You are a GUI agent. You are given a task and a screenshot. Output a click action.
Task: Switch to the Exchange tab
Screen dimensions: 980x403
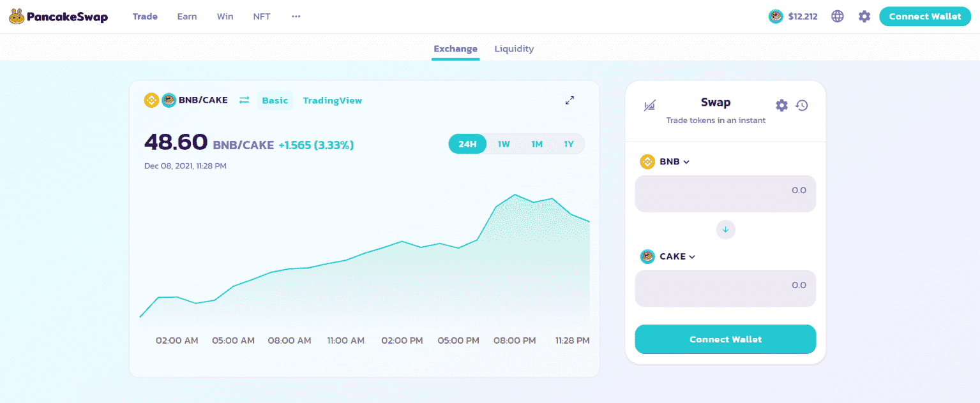tap(455, 48)
